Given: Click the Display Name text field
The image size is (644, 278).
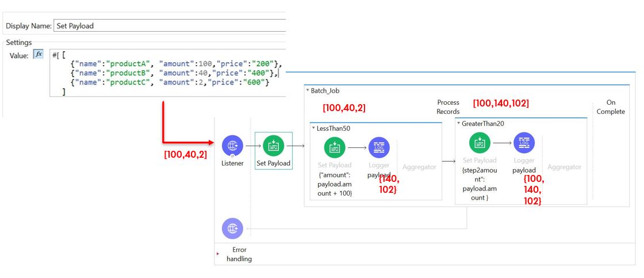Looking at the screenshot, I should (x=168, y=25).
